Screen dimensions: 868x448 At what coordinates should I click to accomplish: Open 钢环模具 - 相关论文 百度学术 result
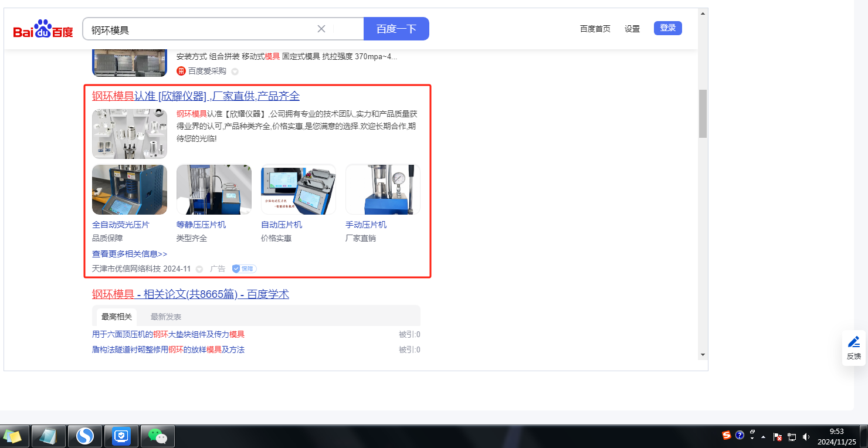point(191,294)
